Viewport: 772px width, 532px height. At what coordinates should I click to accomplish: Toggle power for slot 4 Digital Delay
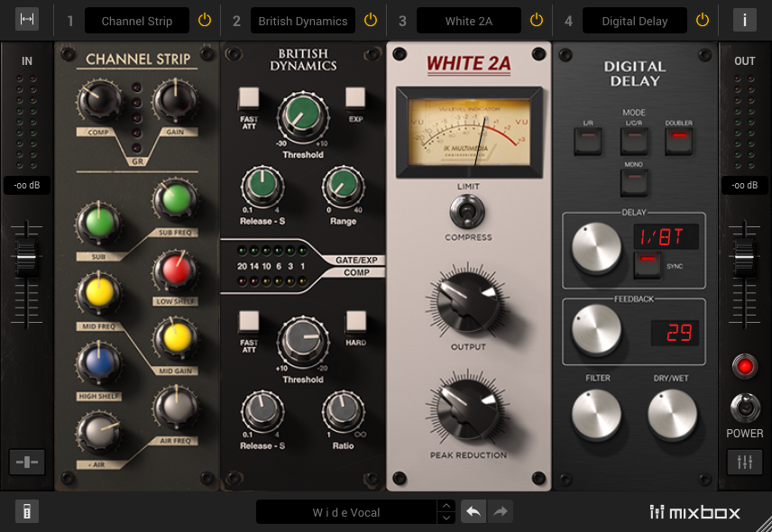coord(702,20)
